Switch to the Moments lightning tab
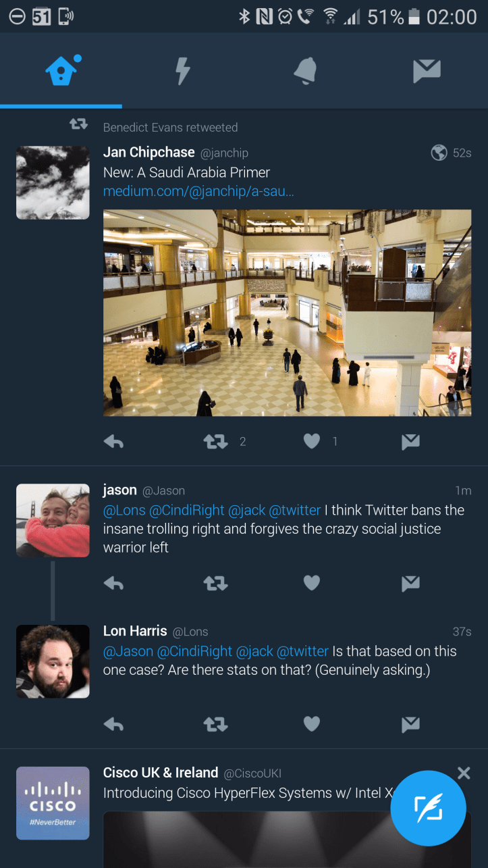Screen dimensions: 488x868 point(183,70)
